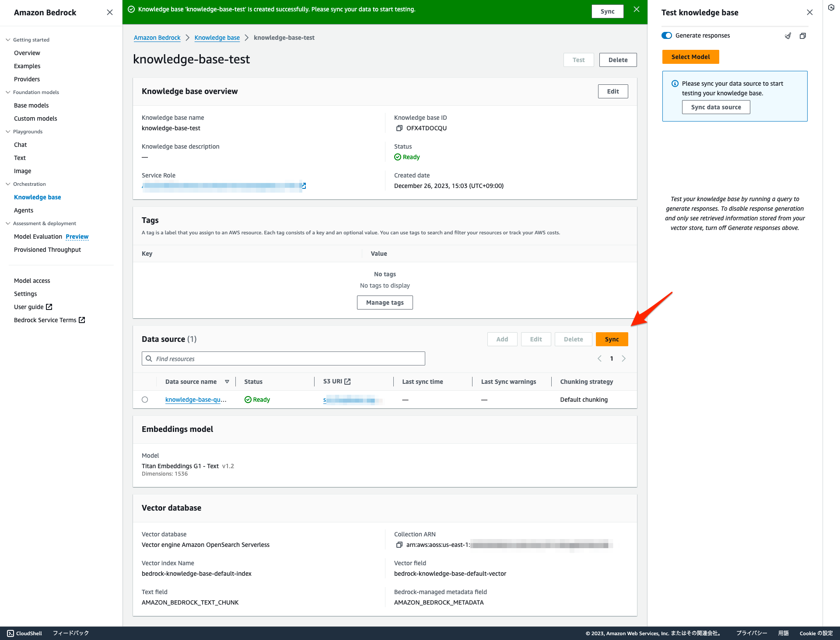Open Examples in the sidebar
840x640 pixels.
click(x=27, y=66)
